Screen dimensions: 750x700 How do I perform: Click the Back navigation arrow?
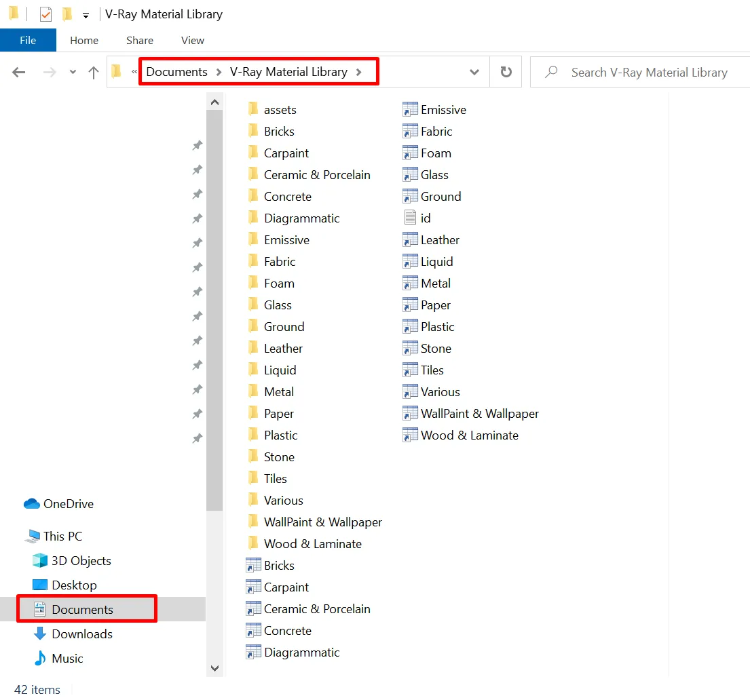pos(19,72)
